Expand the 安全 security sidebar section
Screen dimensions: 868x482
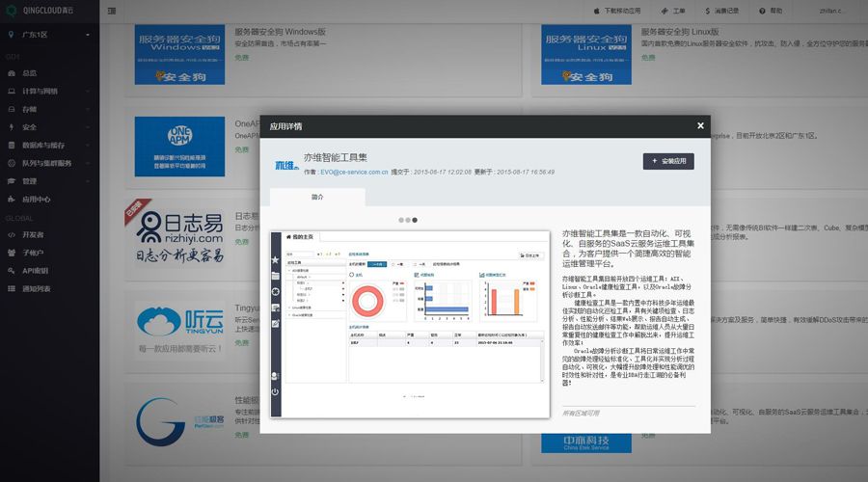click(29, 127)
